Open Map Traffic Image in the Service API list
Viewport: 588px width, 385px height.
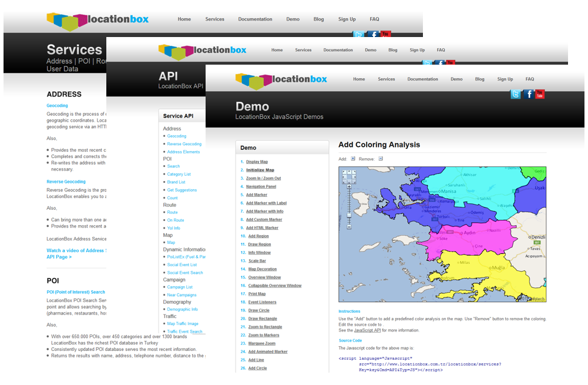click(183, 324)
